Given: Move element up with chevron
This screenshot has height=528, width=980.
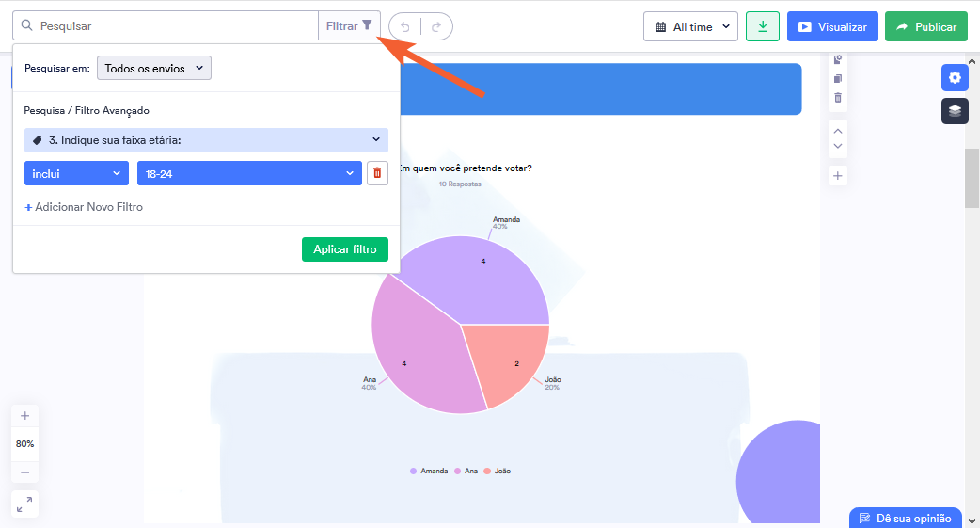Looking at the screenshot, I should [x=837, y=132].
